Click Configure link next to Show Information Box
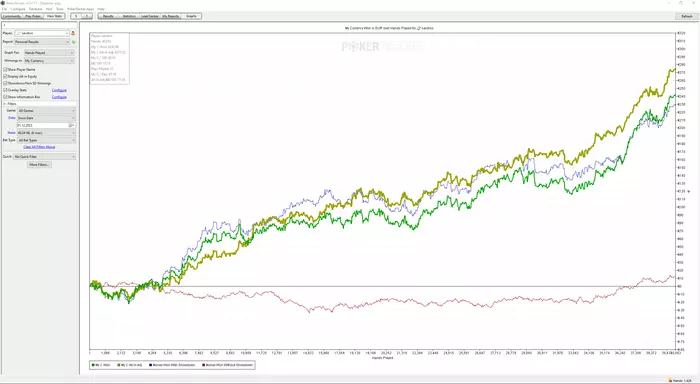The height and width of the screenshot is (384, 700). click(59, 97)
